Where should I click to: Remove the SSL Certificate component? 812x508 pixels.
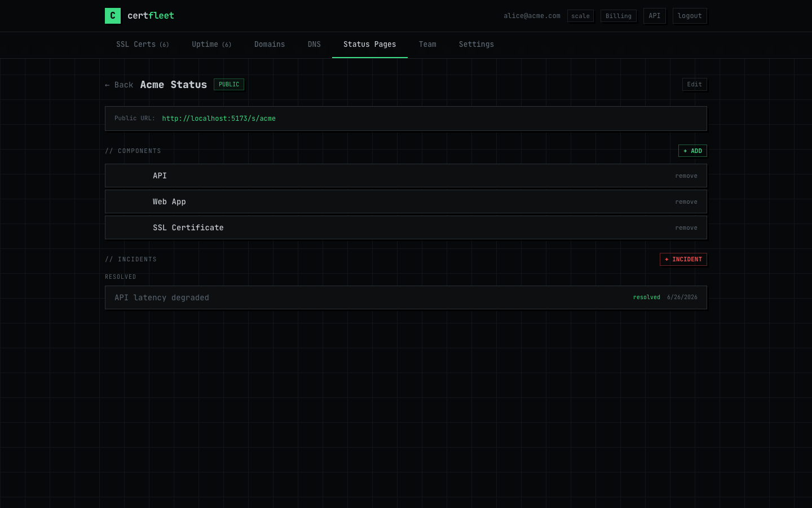[686, 228]
